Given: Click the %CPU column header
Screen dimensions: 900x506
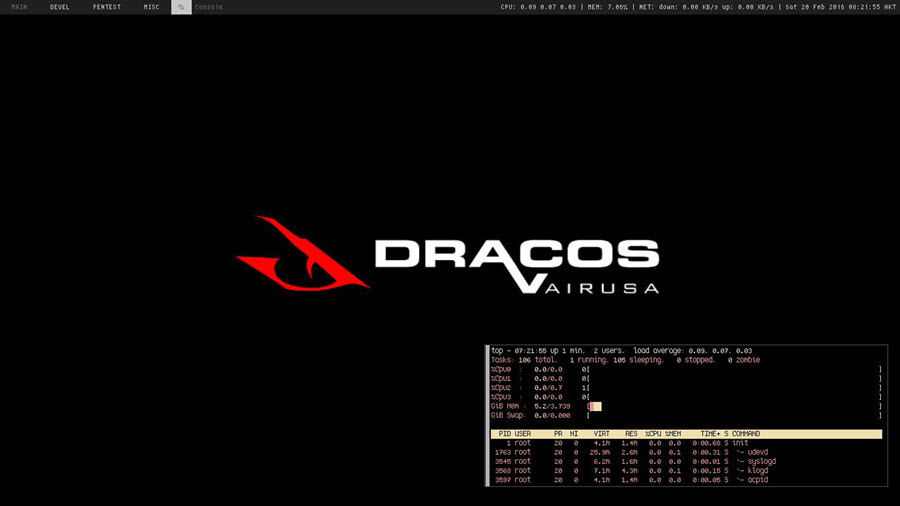Looking at the screenshot, I should (653, 434).
